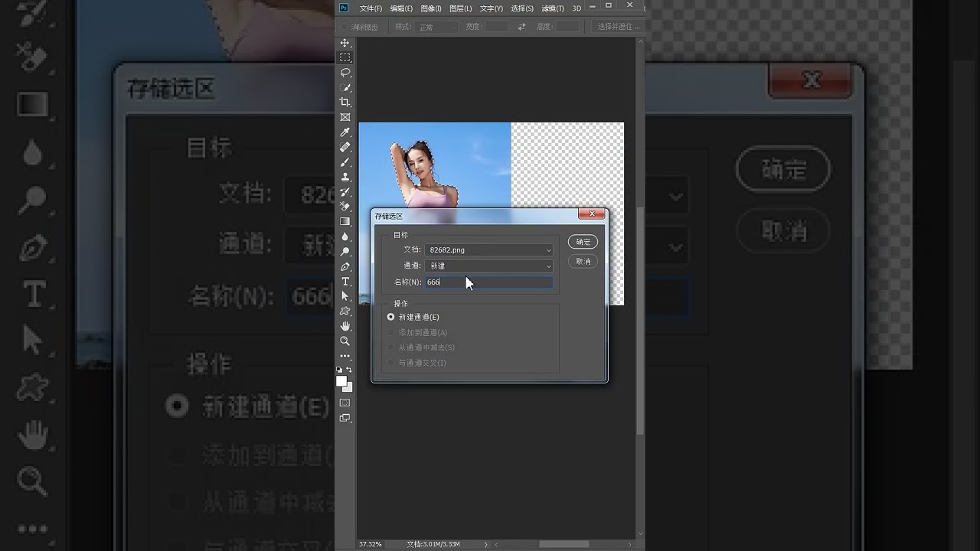Confirm with the 确定 button in dialog

pos(583,242)
